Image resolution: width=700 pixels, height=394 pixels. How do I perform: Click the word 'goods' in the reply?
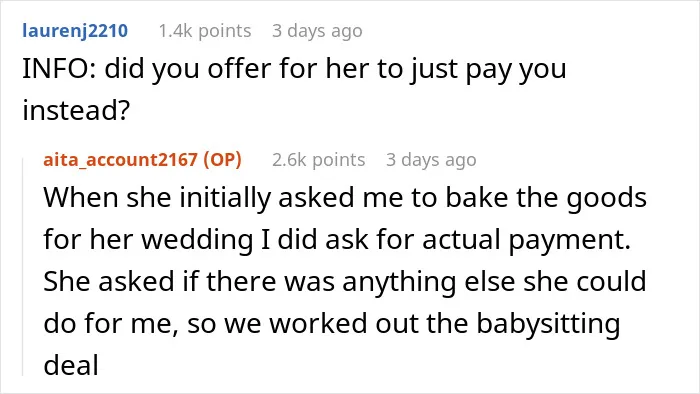(x=607, y=198)
